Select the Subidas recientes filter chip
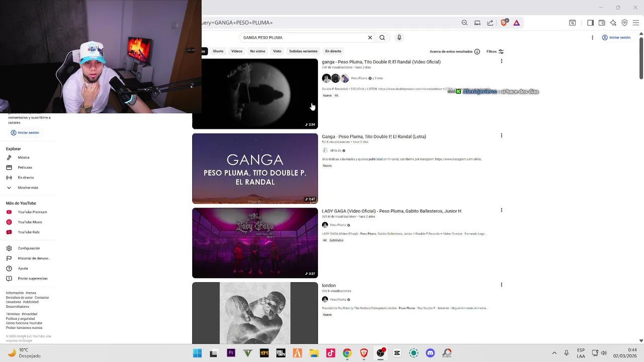The image size is (644, 362). (x=303, y=51)
